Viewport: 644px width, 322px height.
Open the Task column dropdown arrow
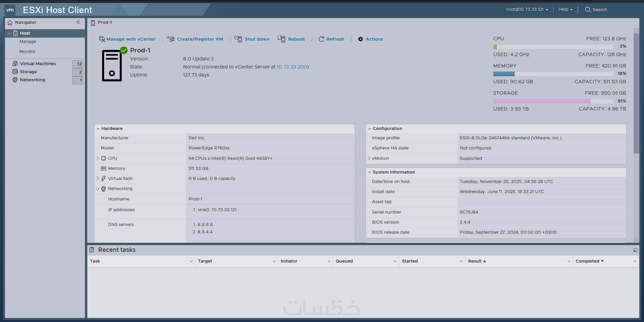point(191,261)
